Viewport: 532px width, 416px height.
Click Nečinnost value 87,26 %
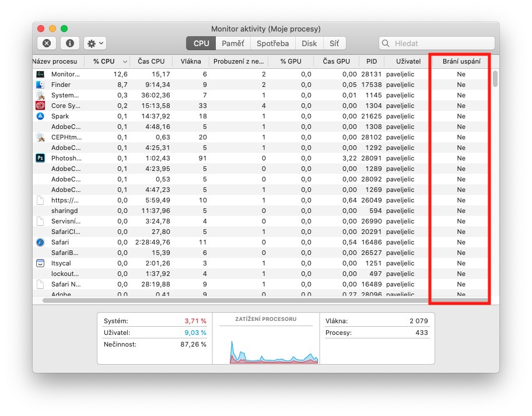194,344
